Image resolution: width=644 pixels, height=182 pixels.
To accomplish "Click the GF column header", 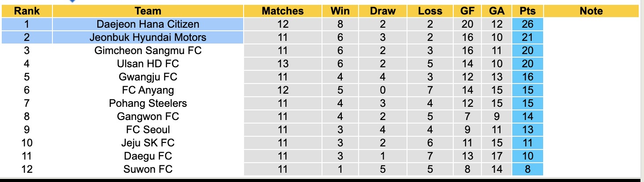I will click(x=467, y=11).
